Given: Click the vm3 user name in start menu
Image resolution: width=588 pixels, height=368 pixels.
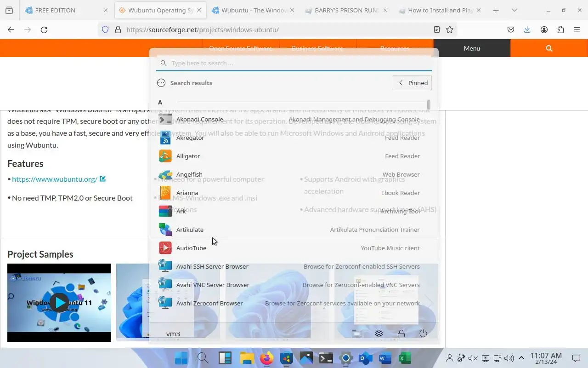Looking at the screenshot, I should tap(173, 334).
